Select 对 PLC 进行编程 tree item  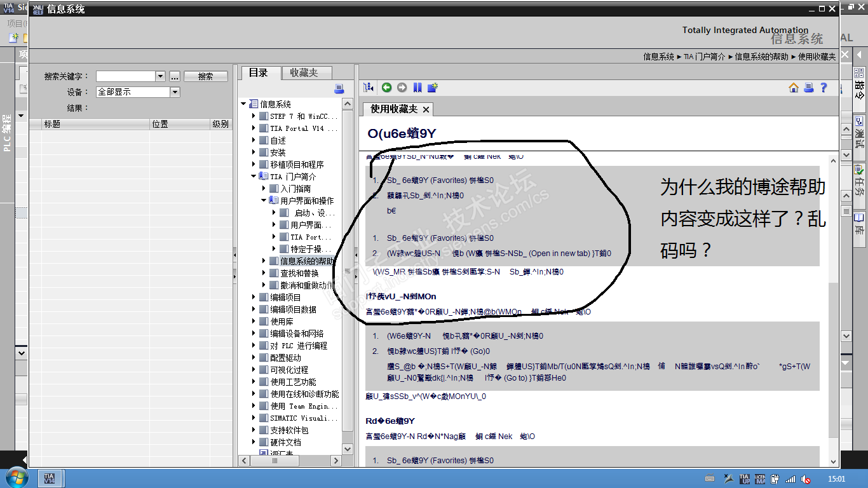tap(299, 346)
